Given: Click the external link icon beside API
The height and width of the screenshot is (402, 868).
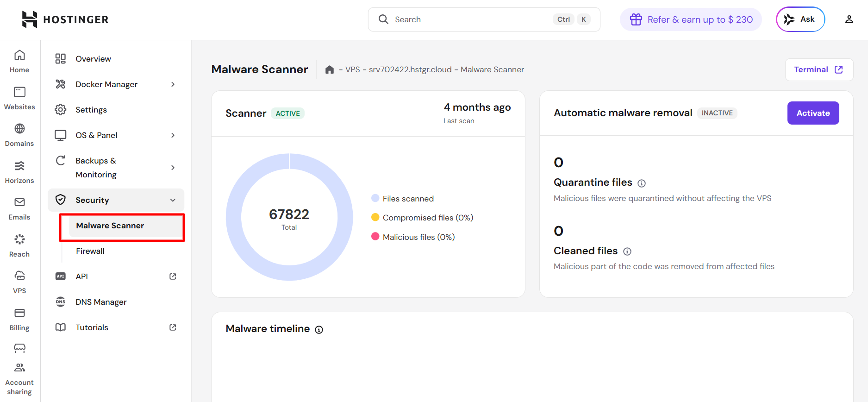Looking at the screenshot, I should 173,276.
